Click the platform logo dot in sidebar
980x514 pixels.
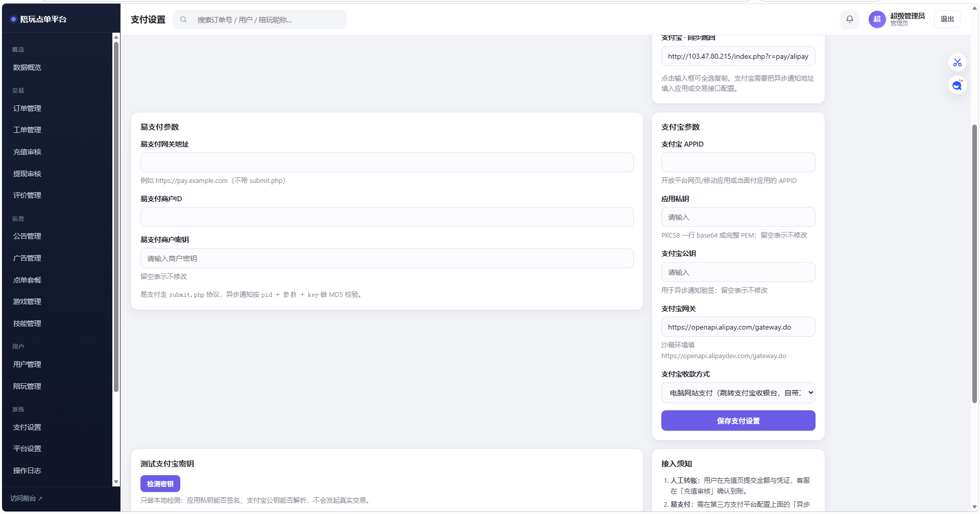pyautogui.click(x=13, y=19)
